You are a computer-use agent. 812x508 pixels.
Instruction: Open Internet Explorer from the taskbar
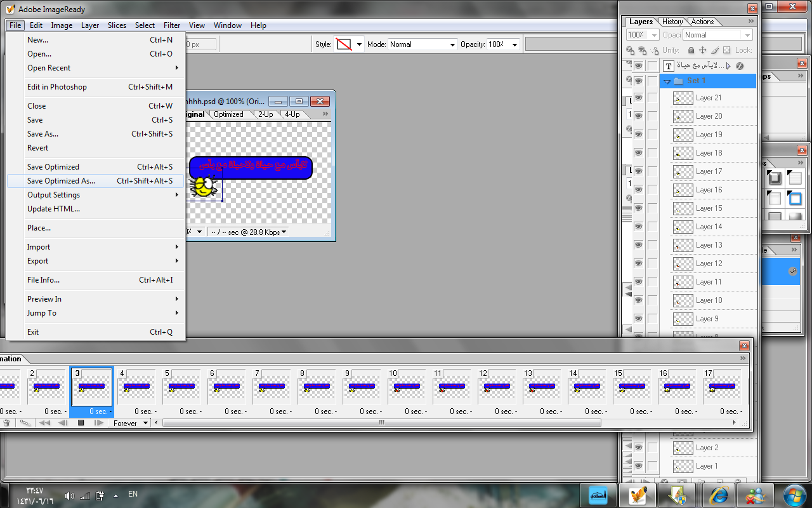coord(719,494)
